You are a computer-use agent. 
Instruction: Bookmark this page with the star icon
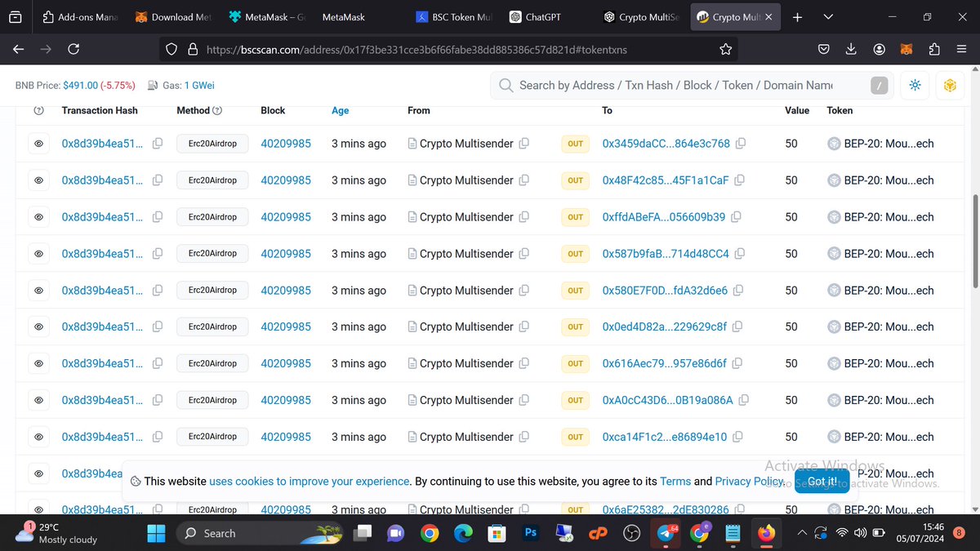pyautogui.click(x=725, y=50)
